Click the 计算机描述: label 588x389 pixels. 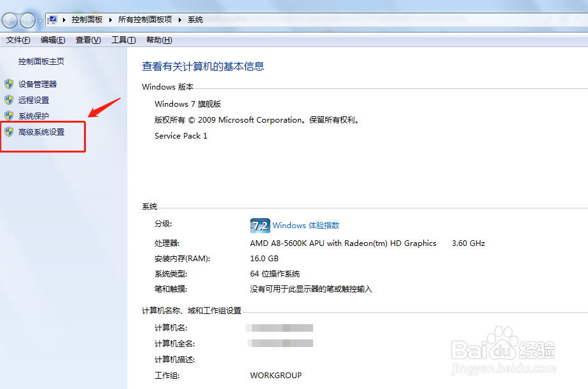pyautogui.click(x=175, y=360)
